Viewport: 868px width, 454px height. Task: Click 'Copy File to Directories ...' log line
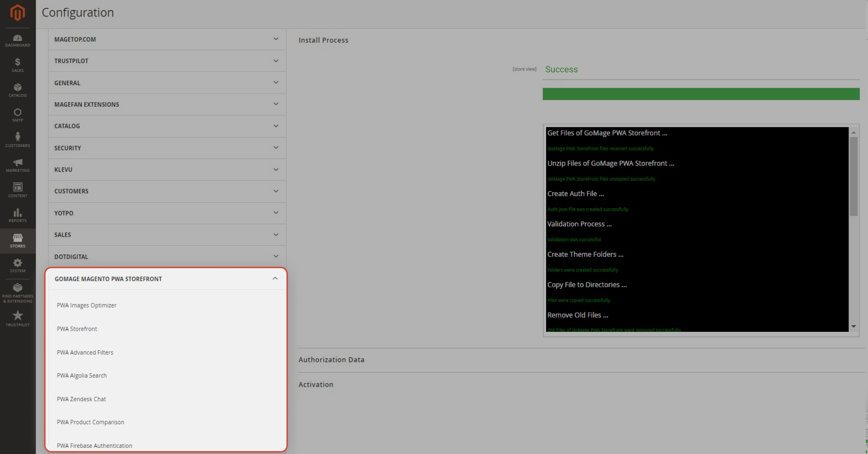587,285
